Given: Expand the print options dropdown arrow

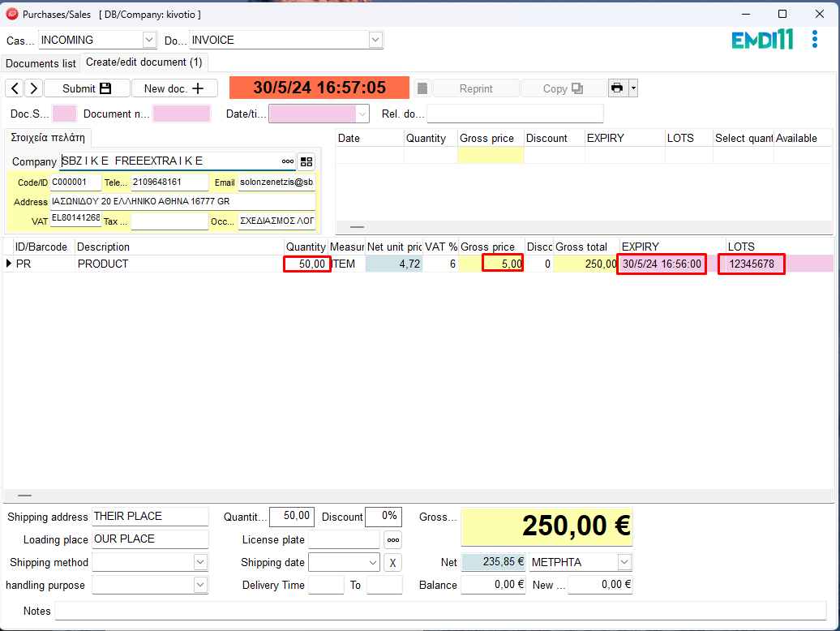Looking at the screenshot, I should (633, 88).
